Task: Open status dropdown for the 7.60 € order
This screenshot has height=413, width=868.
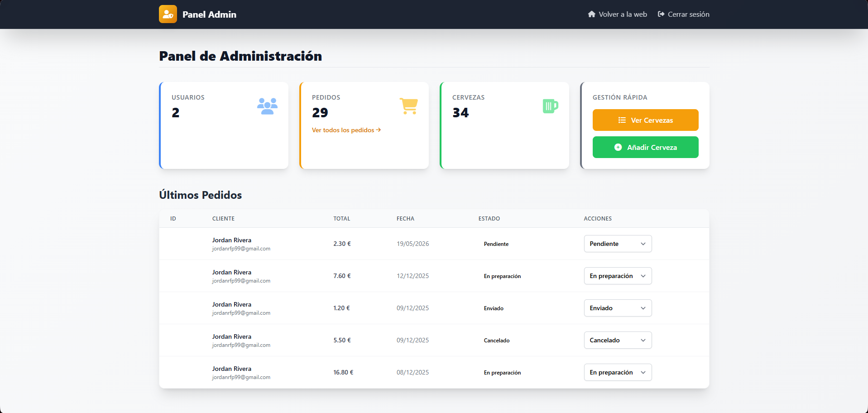Action: (x=618, y=276)
